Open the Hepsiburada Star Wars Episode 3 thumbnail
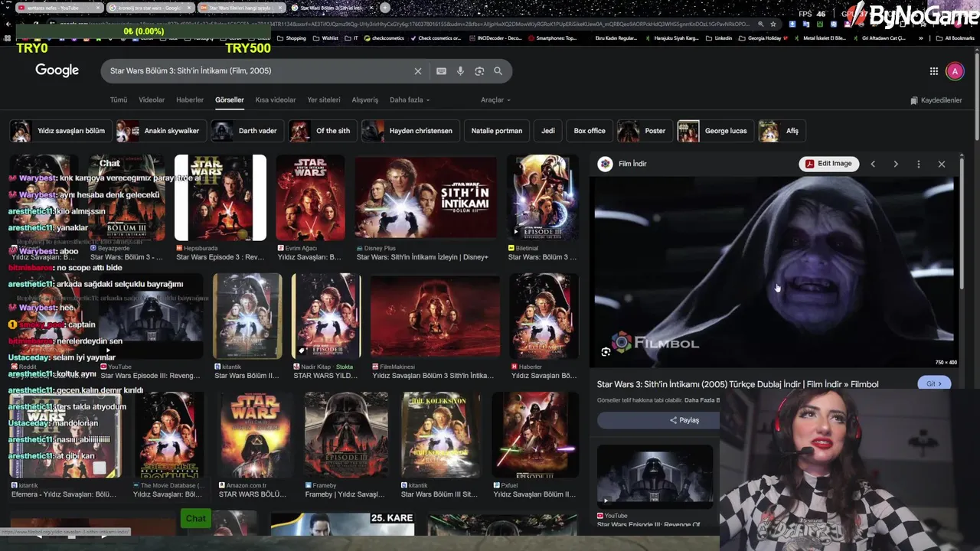The height and width of the screenshot is (551, 980). click(220, 197)
